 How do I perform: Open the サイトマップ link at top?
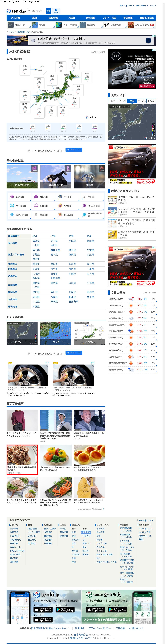pyautogui.click(x=142, y=6)
